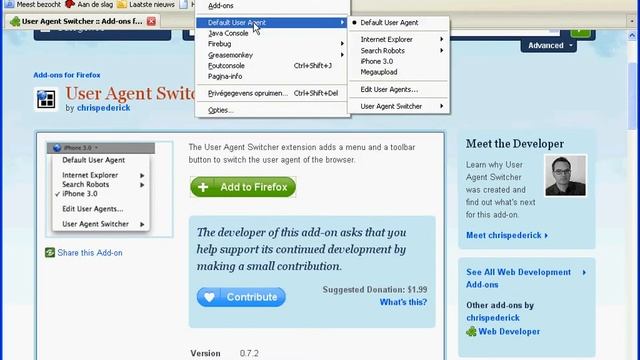
Task: Switch to User Agent Switcher tab
Action: click(82, 21)
